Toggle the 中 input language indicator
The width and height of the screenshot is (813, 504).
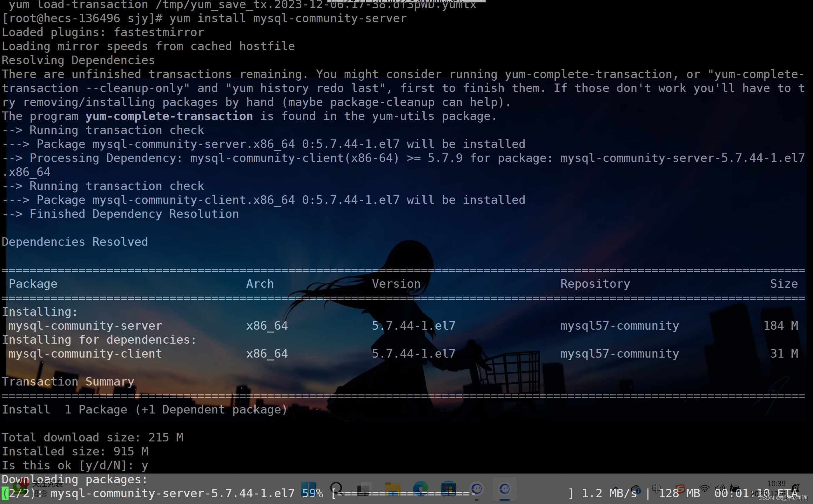pyautogui.click(x=656, y=489)
